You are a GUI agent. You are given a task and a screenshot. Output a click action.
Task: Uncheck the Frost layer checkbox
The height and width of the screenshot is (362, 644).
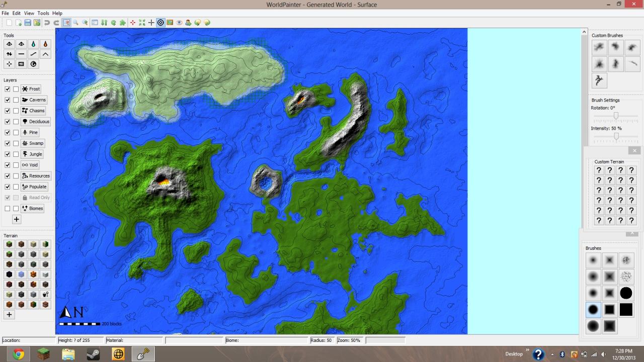[x=7, y=88]
